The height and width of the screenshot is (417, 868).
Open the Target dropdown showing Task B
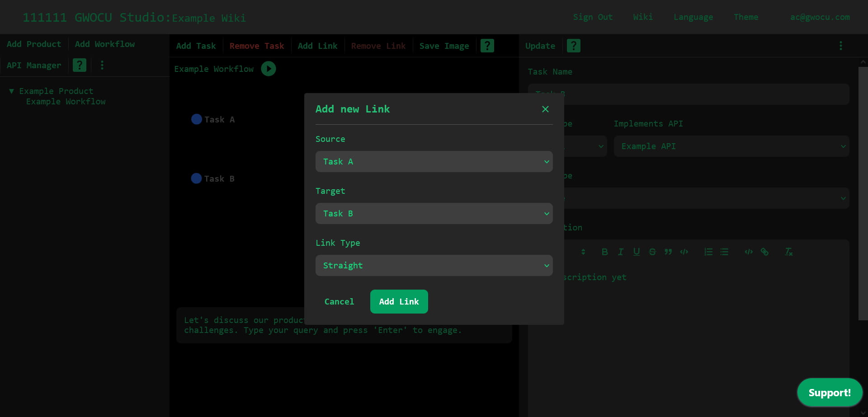coord(434,214)
